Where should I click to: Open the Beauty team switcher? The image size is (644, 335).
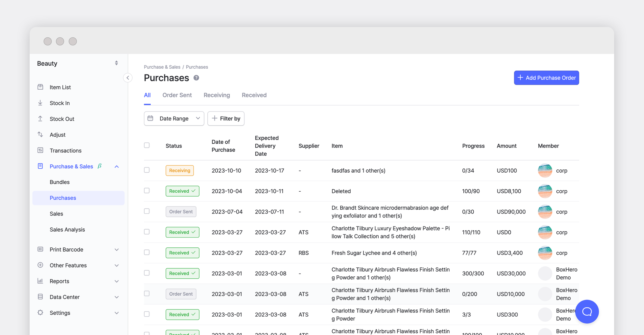(78, 63)
